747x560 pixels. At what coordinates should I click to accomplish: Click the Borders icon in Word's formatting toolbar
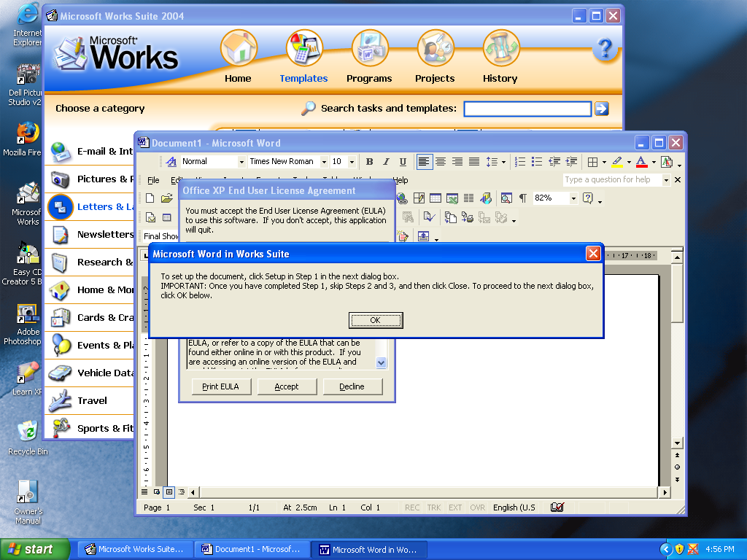point(592,162)
